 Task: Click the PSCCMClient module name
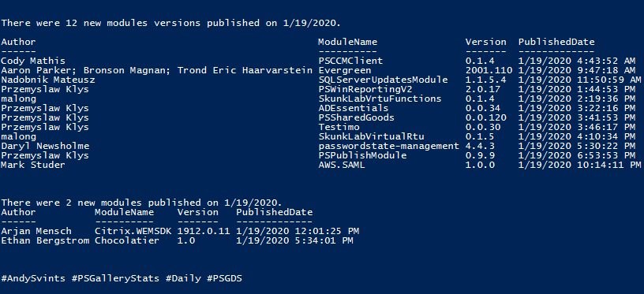point(350,61)
